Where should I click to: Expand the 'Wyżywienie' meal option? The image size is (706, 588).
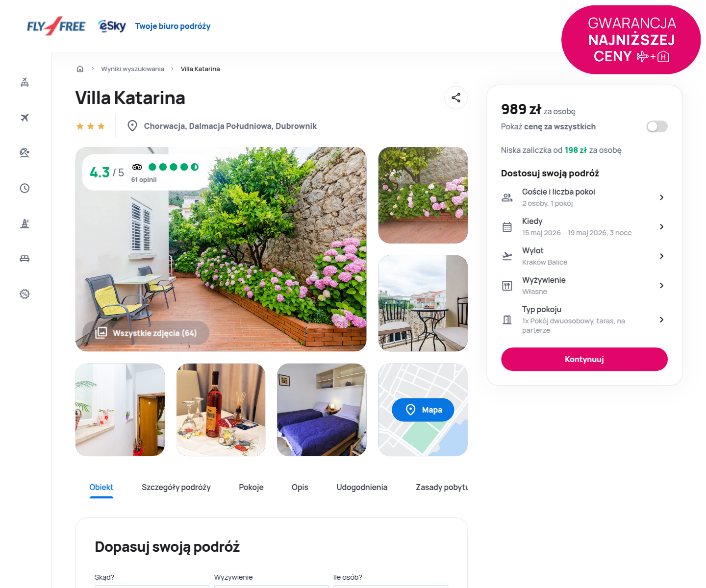pyautogui.click(x=584, y=285)
